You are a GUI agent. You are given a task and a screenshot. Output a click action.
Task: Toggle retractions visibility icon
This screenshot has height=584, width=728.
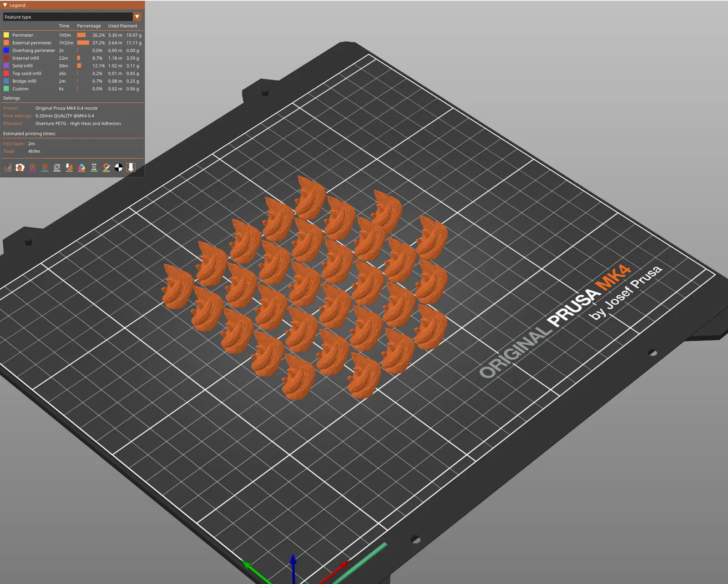pos(32,167)
